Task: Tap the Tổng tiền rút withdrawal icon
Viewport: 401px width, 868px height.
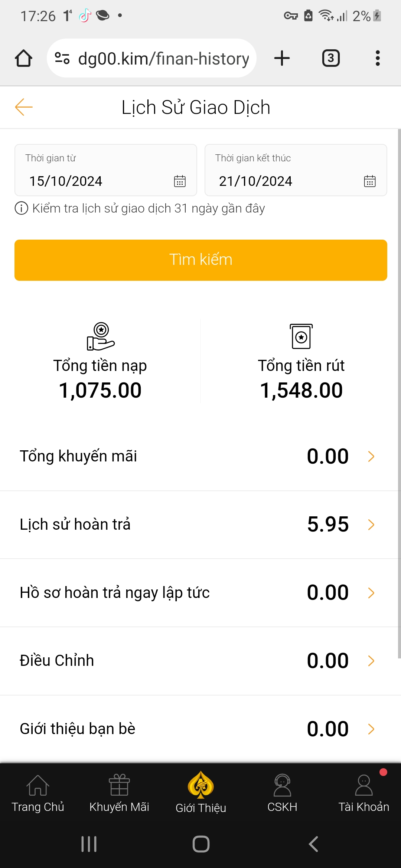Action: pos(301,336)
